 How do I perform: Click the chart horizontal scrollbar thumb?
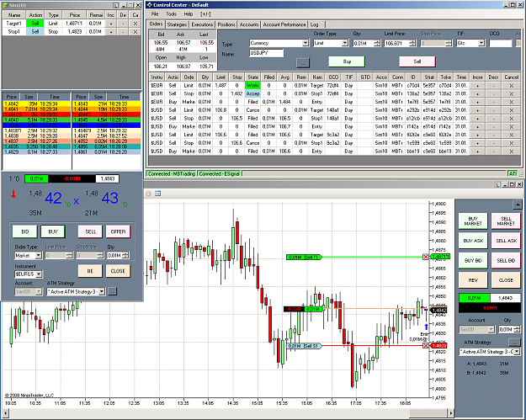click(428, 413)
